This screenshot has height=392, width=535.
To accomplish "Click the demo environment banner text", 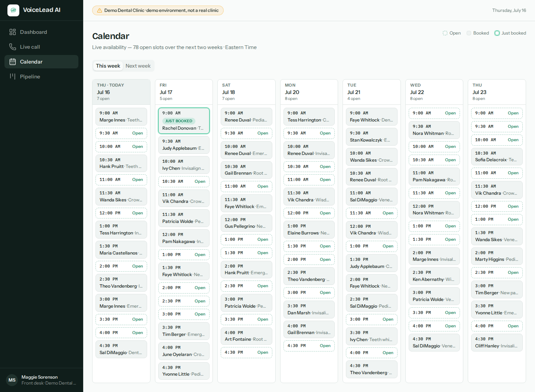I will point(161,10).
